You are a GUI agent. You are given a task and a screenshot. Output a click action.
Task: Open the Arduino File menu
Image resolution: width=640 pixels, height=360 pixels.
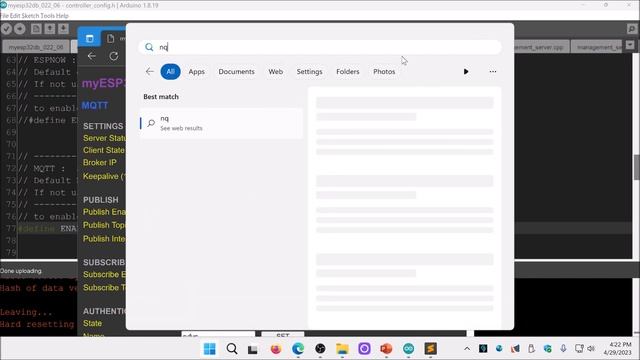(x=4, y=16)
